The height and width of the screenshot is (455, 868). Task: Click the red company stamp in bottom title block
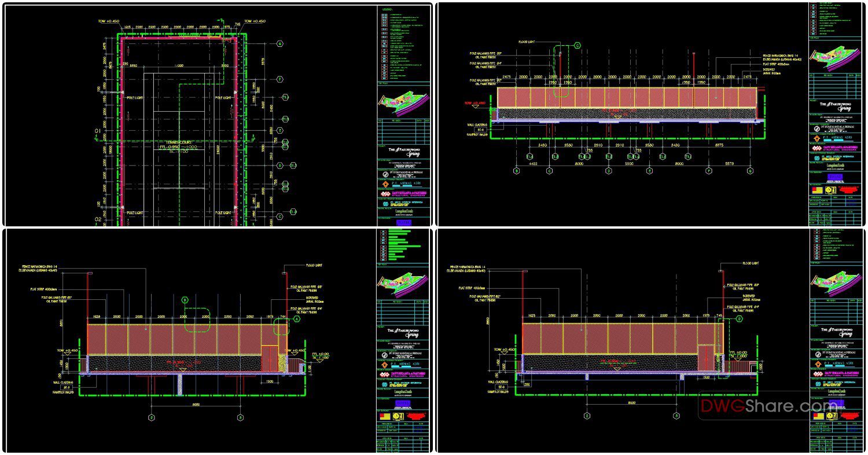tap(416, 416)
